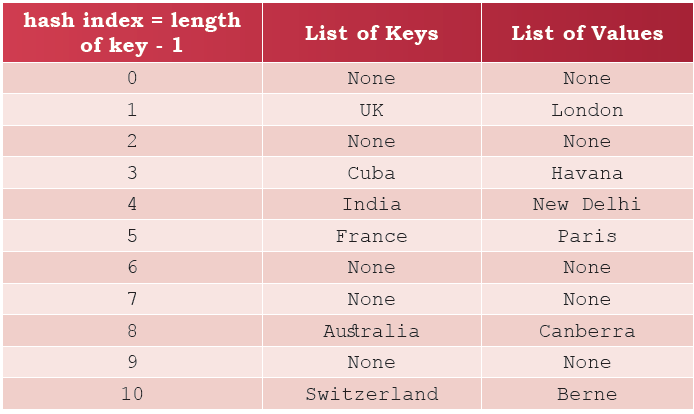Screen dimensions: 694x414
Task: Select the Paris value cell
Action: [x=587, y=236]
